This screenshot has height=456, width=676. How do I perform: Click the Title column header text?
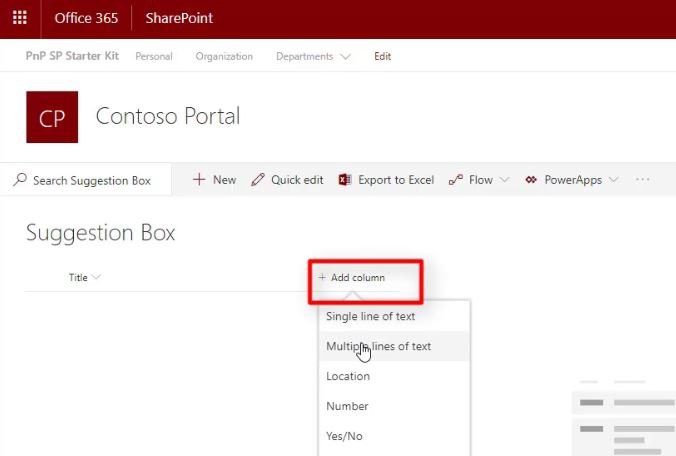pyautogui.click(x=78, y=278)
